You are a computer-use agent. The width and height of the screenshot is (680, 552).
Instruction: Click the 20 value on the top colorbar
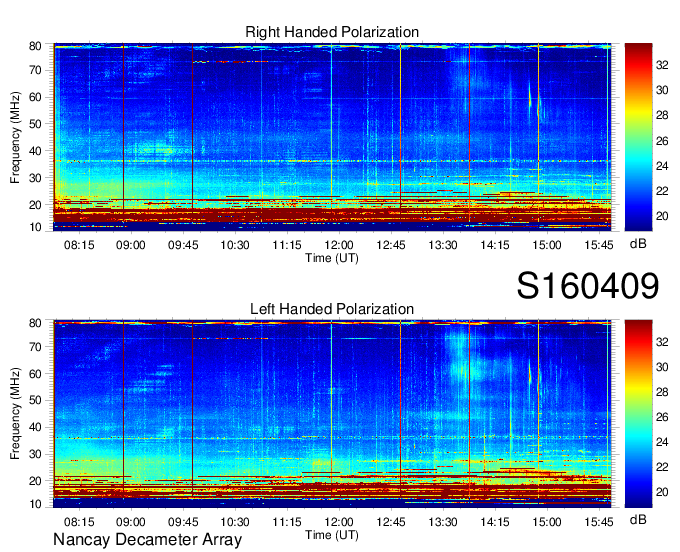(x=662, y=216)
